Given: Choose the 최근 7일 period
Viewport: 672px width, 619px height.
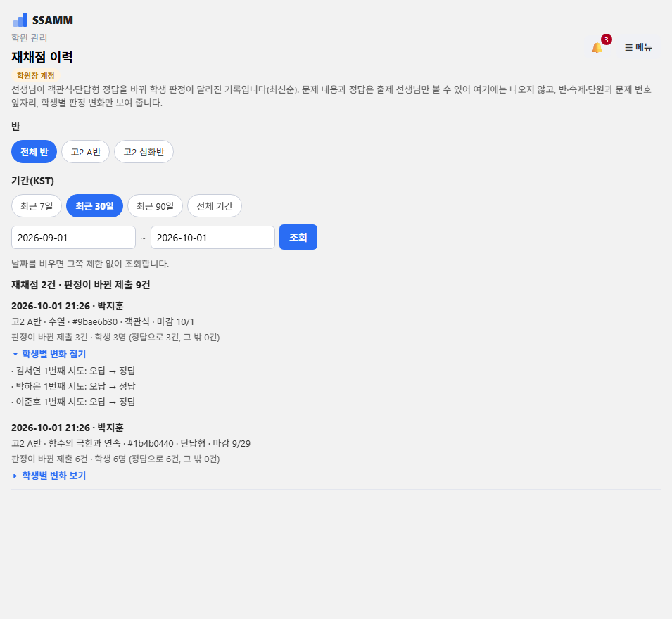Looking at the screenshot, I should click(x=37, y=206).
